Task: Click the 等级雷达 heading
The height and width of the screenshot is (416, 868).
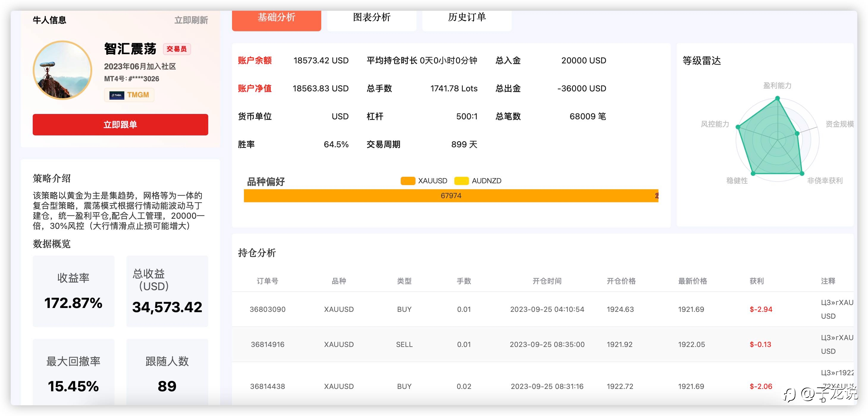Action: [x=701, y=60]
